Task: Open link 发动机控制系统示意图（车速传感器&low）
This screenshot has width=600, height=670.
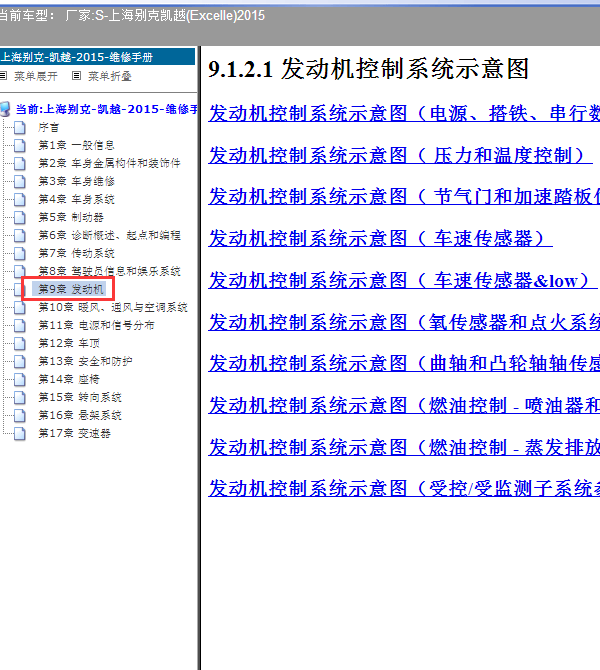Action: (403, 280)
